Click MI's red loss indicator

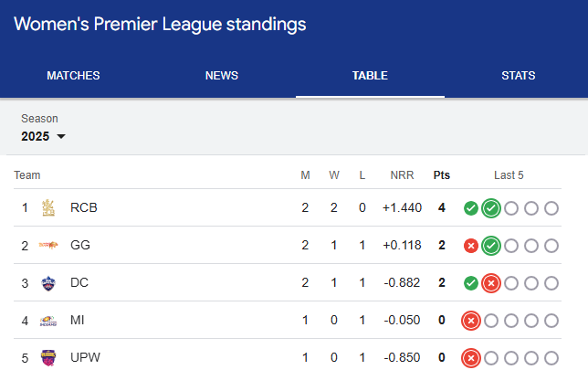pos(471,321)
